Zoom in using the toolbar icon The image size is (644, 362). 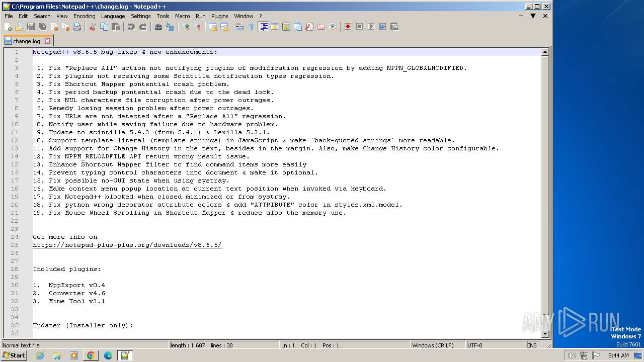[x=186, y=27]
